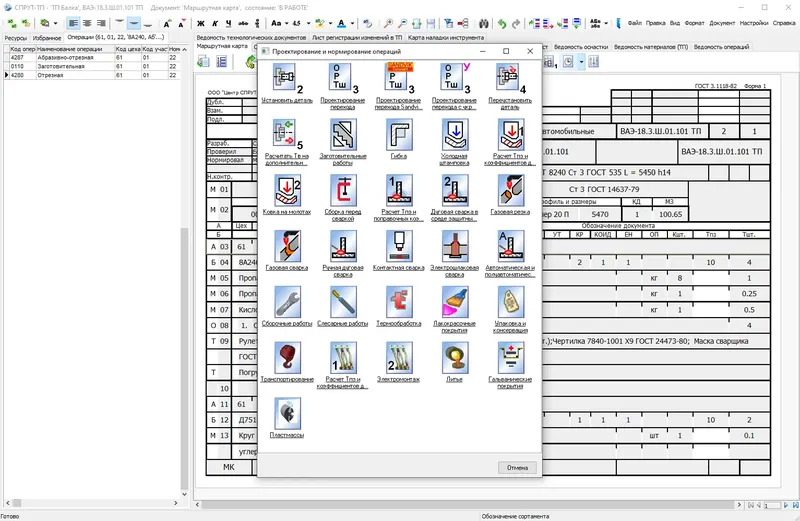Toggle underline 'Ч' formatting
The height and width of the screenshot is (521, 800).
229,23
